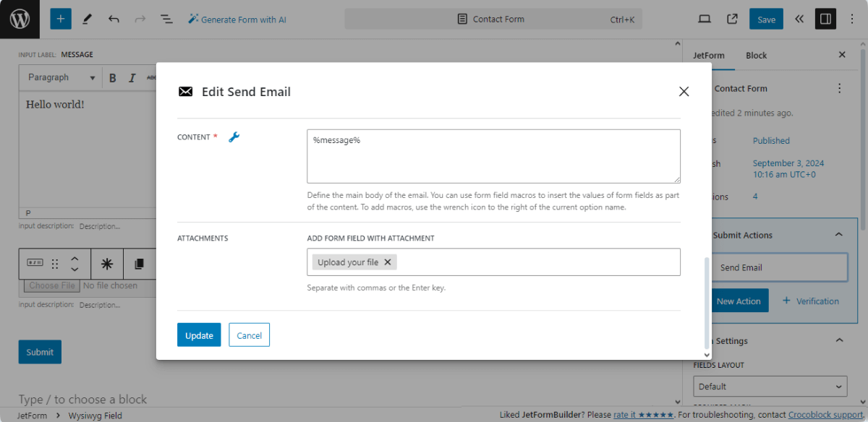Viewport: 868px width, 422px height.
Task: Open the editor options three-dot menu
Action: click(853, 18)
